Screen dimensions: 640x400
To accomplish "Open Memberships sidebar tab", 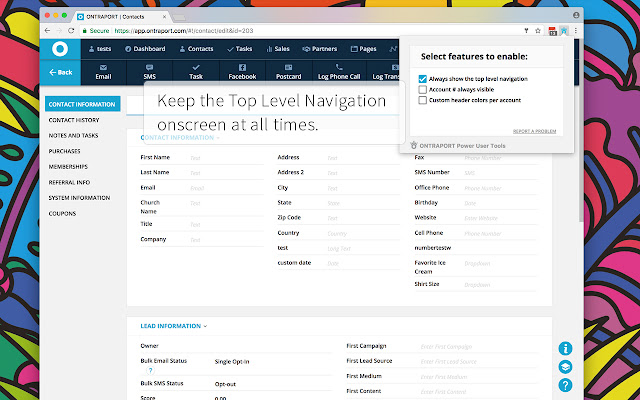I will coord(68,167).
